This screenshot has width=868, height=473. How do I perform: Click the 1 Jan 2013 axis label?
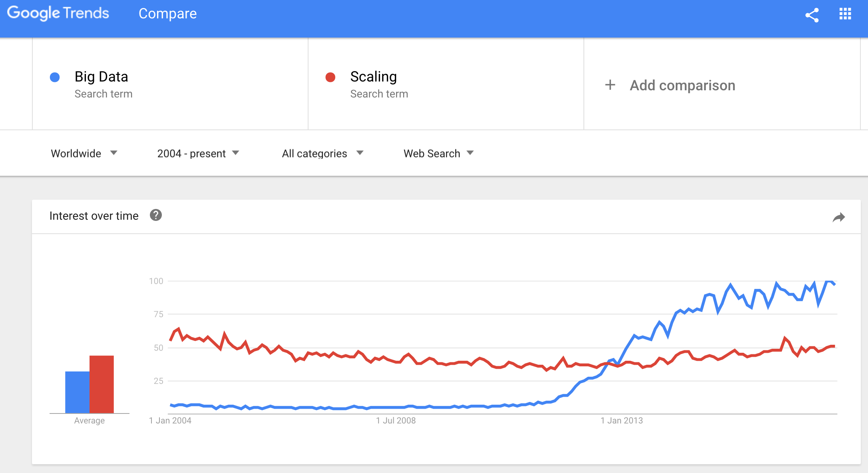tap(621, 420)
